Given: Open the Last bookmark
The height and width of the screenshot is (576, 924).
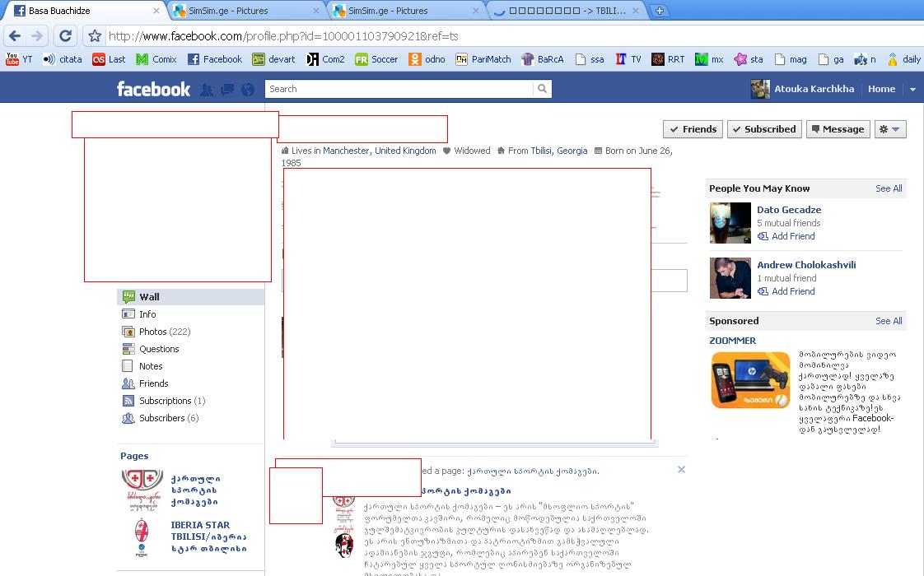Looking at the screenshot, I should tap(109, 59).
